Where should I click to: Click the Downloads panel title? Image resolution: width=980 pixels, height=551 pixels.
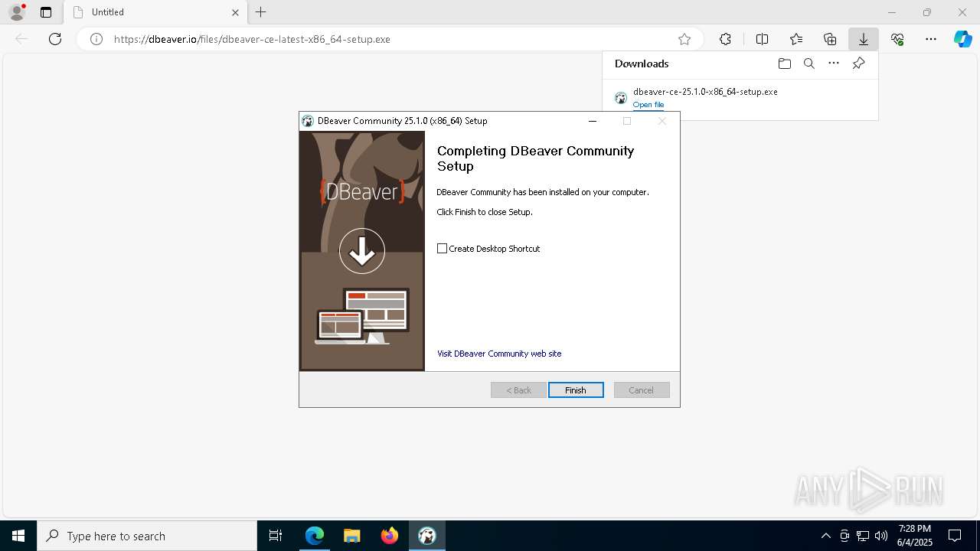point(642,64)
